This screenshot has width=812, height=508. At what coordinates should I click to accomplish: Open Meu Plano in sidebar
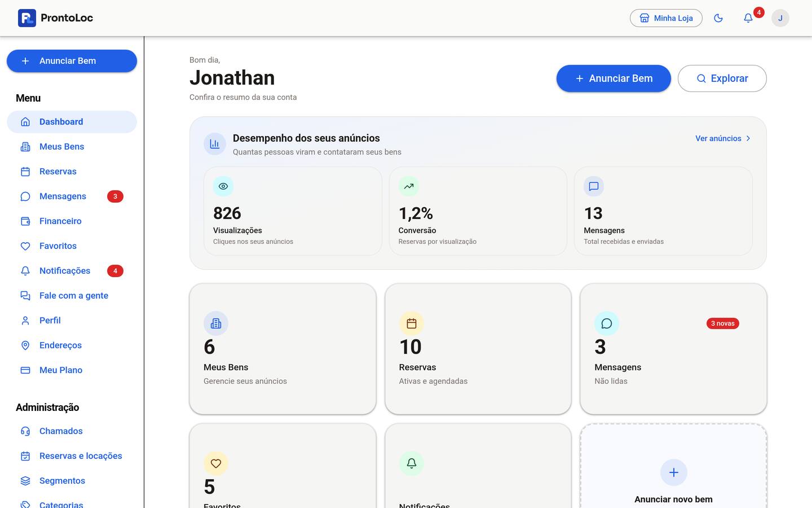72,370
